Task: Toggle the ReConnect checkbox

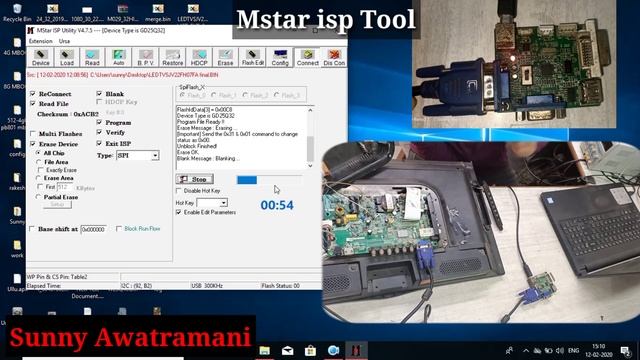Action: [x=33, y=93]
